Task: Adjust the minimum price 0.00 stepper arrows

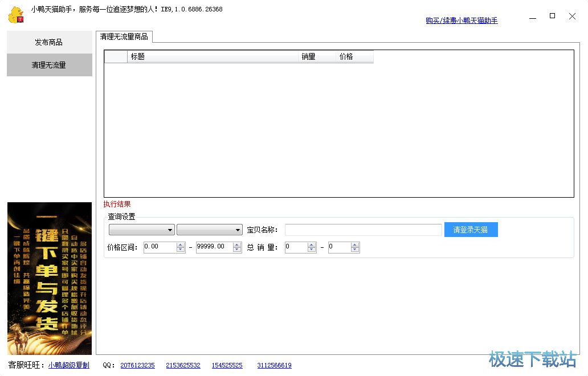Action: (181, 247)
